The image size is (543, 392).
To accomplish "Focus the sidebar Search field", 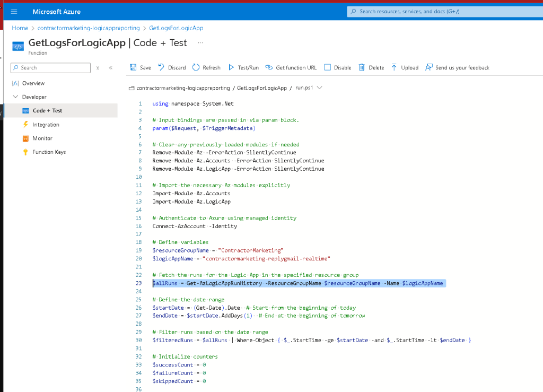I will [x=50, y=67].
